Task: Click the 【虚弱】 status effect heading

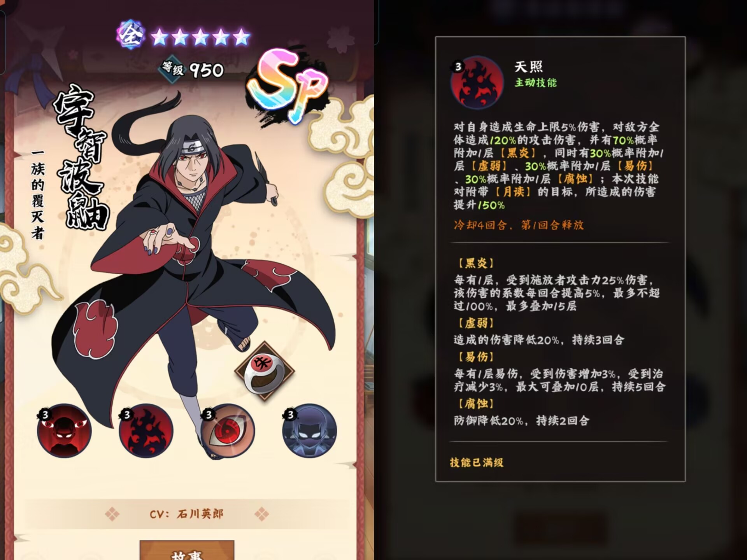Action: point(476,323)
